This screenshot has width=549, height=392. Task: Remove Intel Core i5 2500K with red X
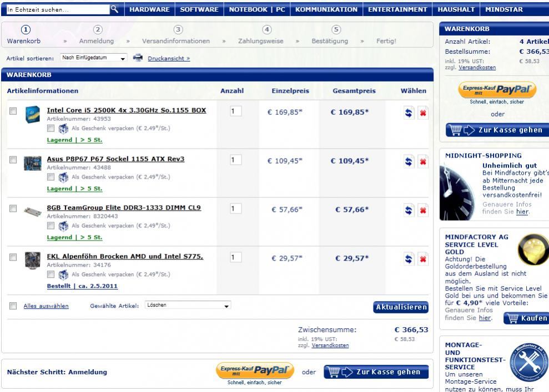click(423, 113)
